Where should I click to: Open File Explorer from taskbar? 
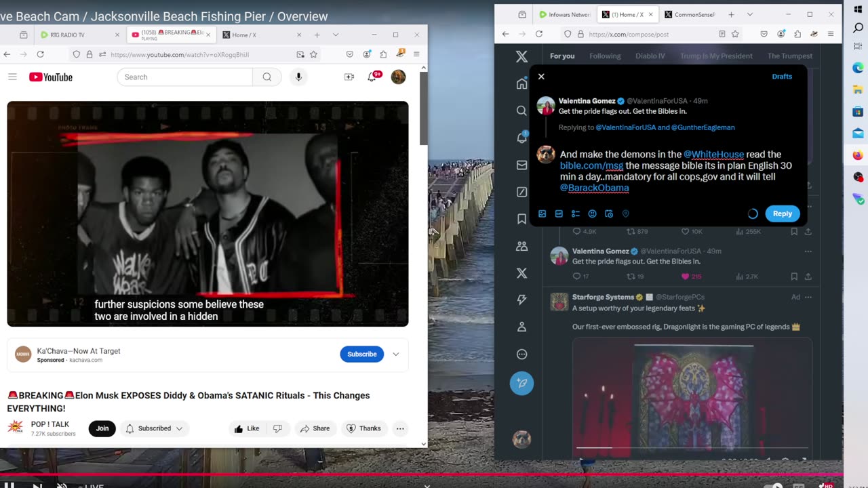click(x=858, y=89)
